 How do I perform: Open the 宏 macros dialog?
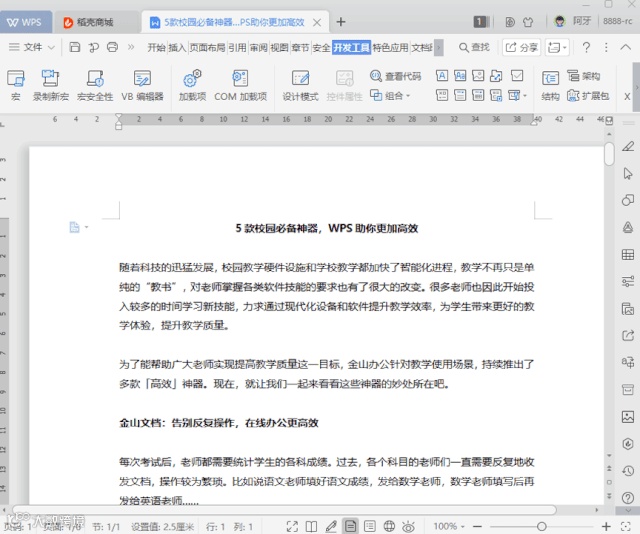16,85
